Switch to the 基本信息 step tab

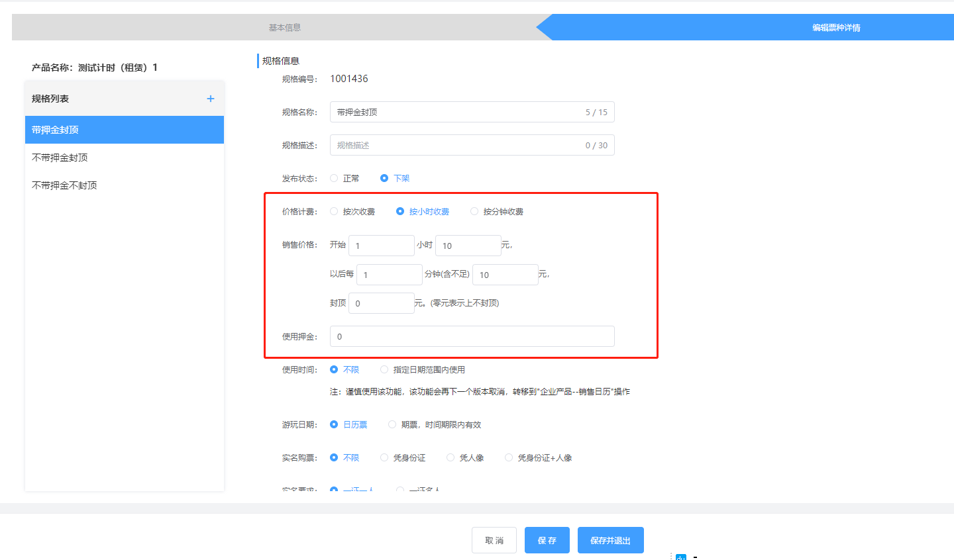(x=284, y=28)
